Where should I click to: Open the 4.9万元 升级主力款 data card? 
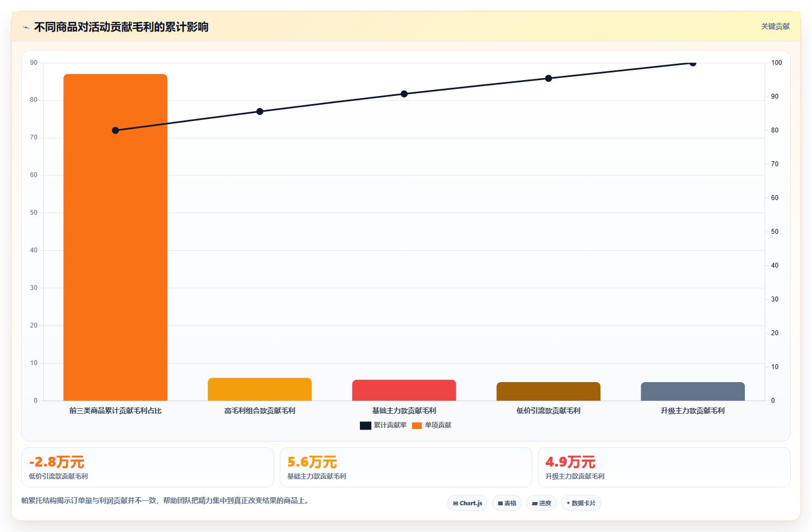point(664,467)
